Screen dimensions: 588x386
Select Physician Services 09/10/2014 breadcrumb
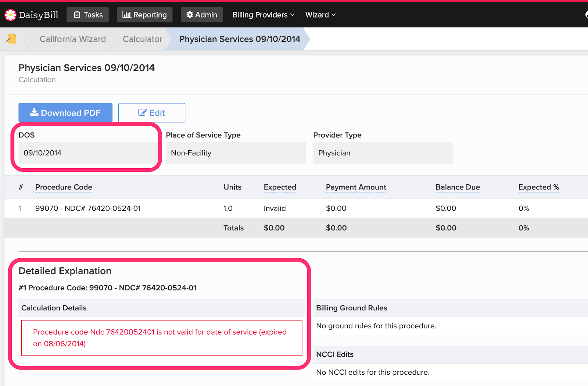click(240, 39)
